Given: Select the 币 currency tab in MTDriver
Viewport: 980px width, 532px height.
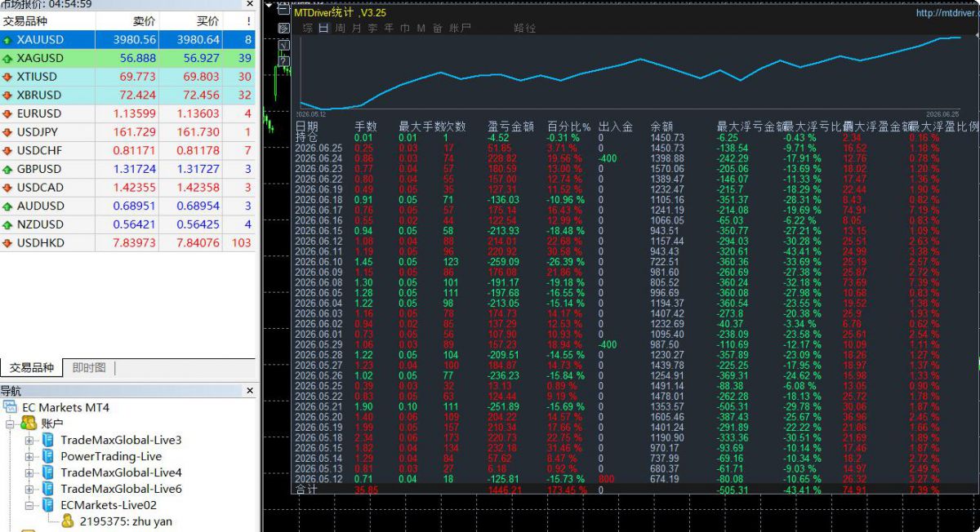Looking at the screenshot, I should point(405,28).
